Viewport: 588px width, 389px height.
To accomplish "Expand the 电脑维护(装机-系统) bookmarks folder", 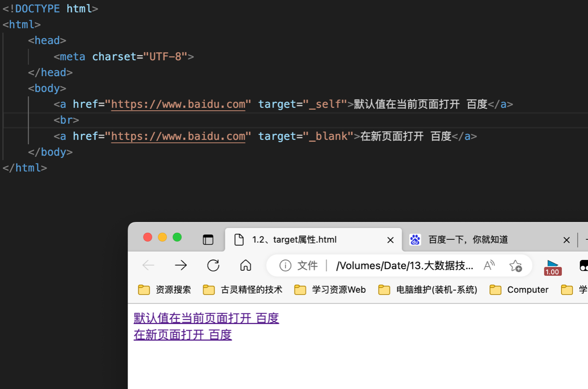I will pos(428,290).
